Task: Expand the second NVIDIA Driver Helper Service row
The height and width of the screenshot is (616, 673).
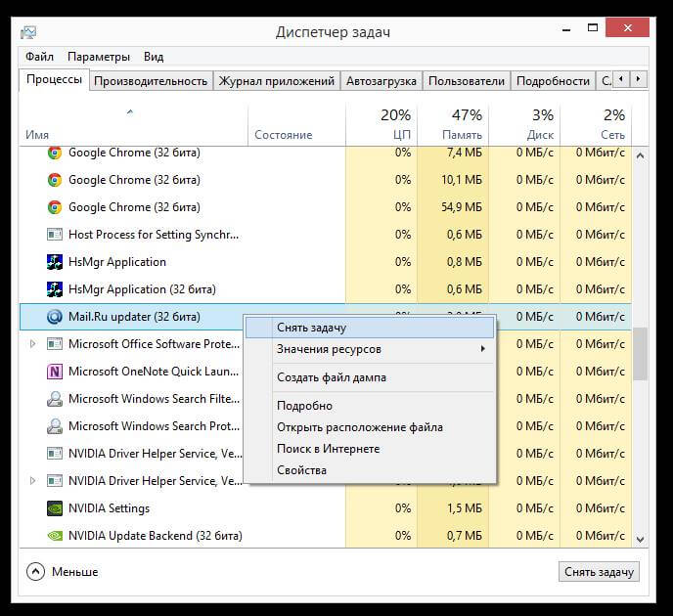Action: coord(32,481)
